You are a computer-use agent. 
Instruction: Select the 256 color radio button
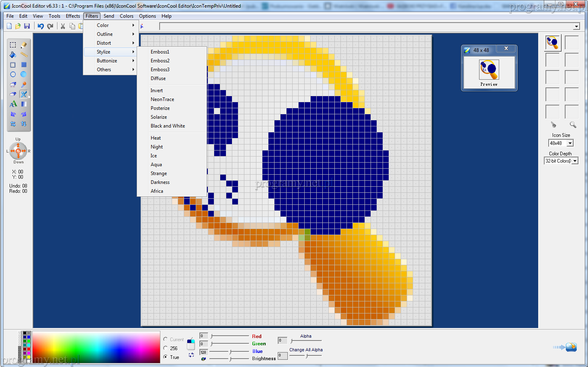click(x=166, y=348)
